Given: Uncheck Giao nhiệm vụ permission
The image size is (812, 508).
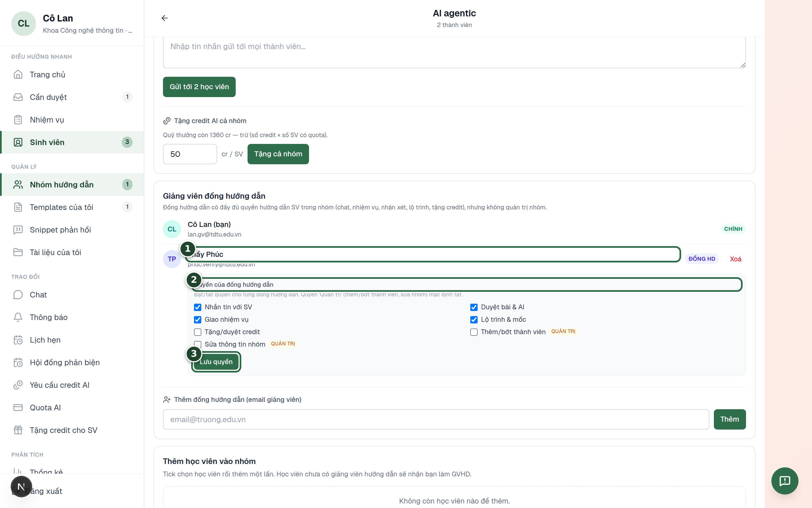Looking at the screenshot, I should point(198,319).
